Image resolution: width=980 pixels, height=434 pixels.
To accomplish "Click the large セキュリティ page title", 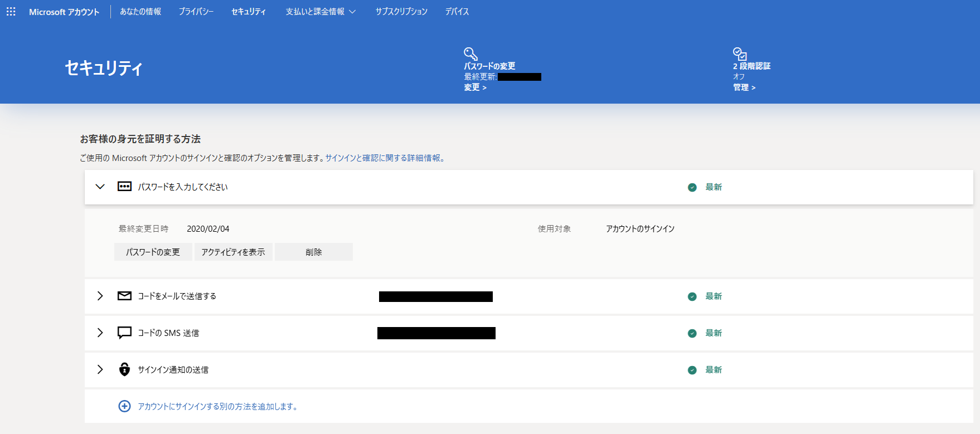I will coord(104,68).
